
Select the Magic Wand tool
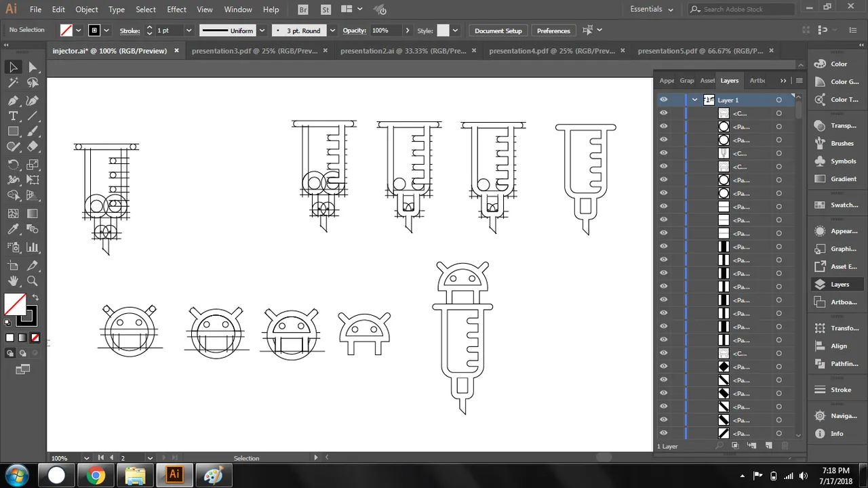click(13, 83)
